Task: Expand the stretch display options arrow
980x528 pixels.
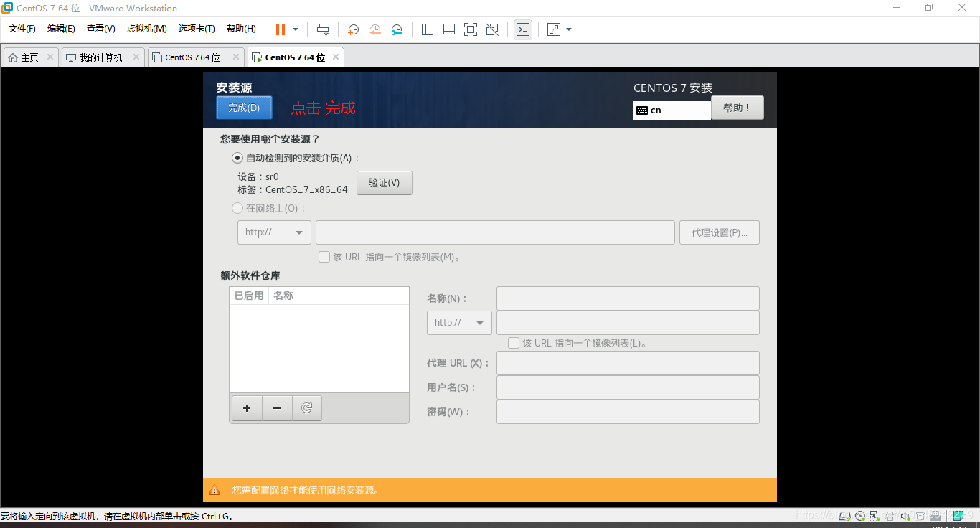Action: (569, 29)
